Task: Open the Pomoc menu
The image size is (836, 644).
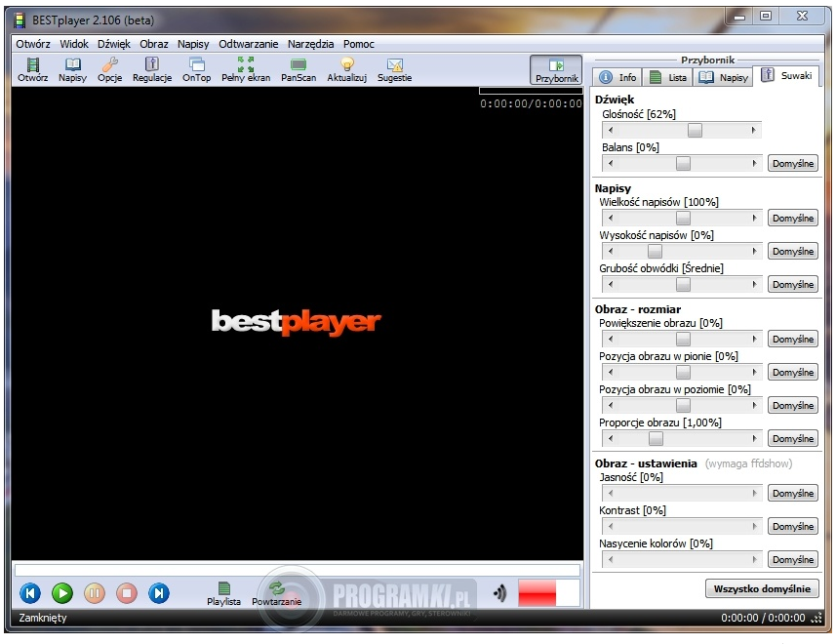Action: coord(359,44)
